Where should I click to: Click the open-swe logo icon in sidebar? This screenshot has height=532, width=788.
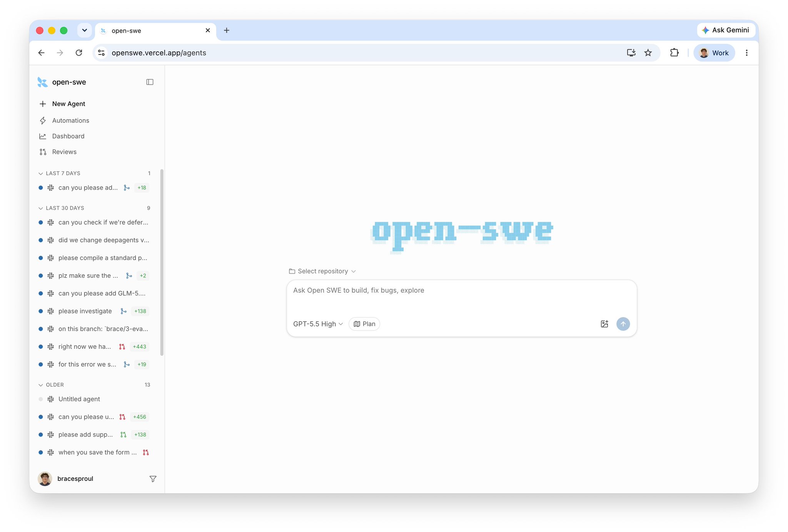coord(42,82)
